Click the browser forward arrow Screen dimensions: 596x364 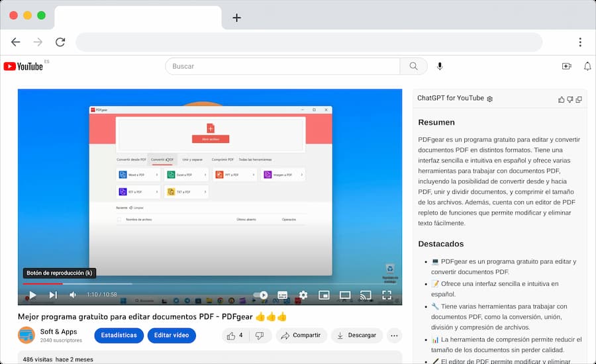[x=38, y=42]
